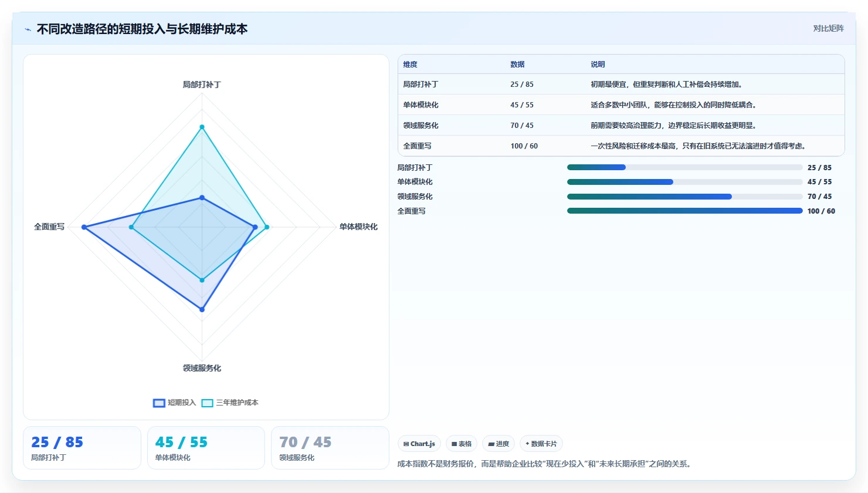
Task: Click the description starting 一次性风险和迁移成本最高
Action: click(x=699, y=146)
